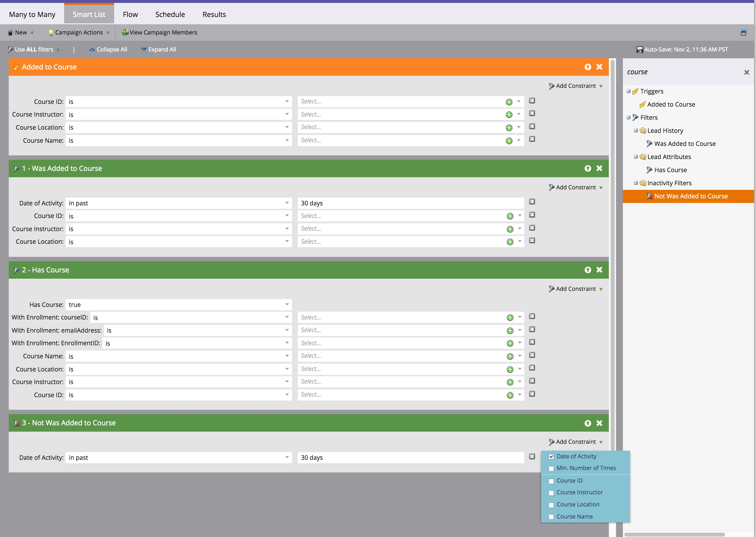Remove the 2 - Has Course filter
756x537 pixels.
(x=599, y=270)
